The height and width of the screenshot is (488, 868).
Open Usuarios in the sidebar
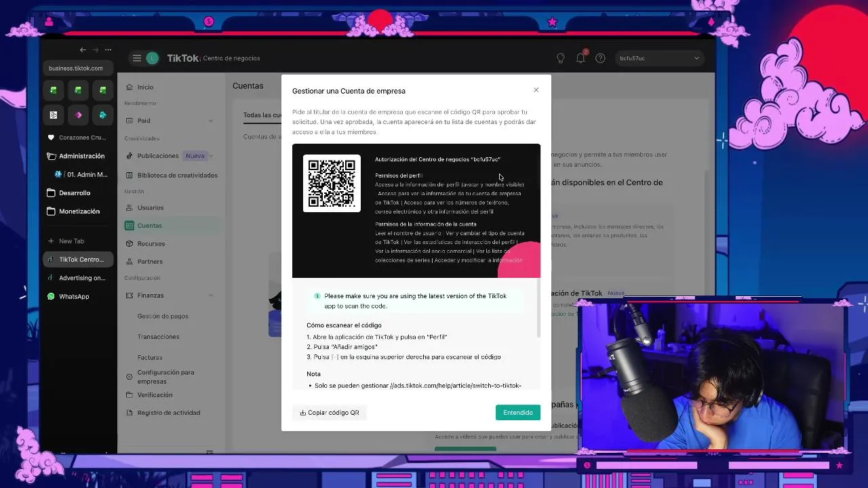pos(150,207)
